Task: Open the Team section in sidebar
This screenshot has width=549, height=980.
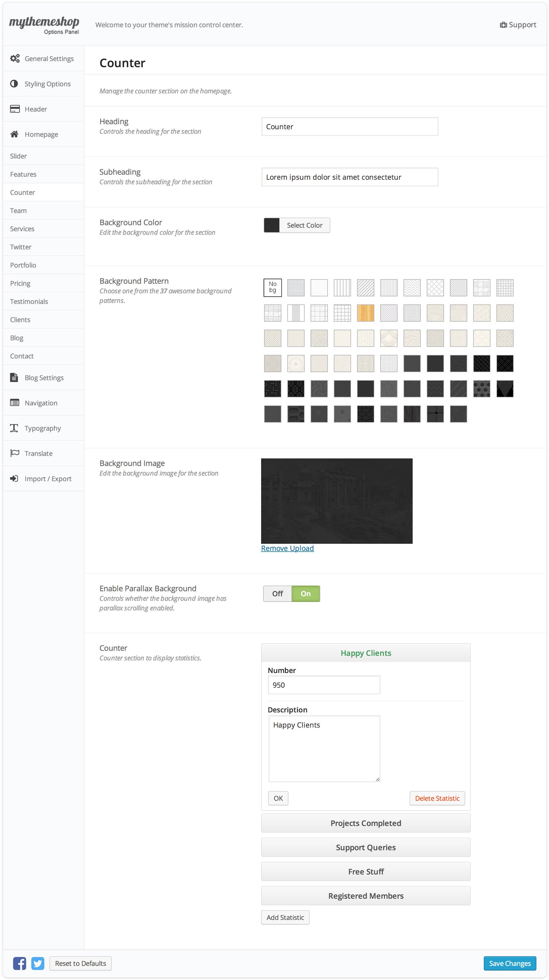Action: tap(18, 210)
